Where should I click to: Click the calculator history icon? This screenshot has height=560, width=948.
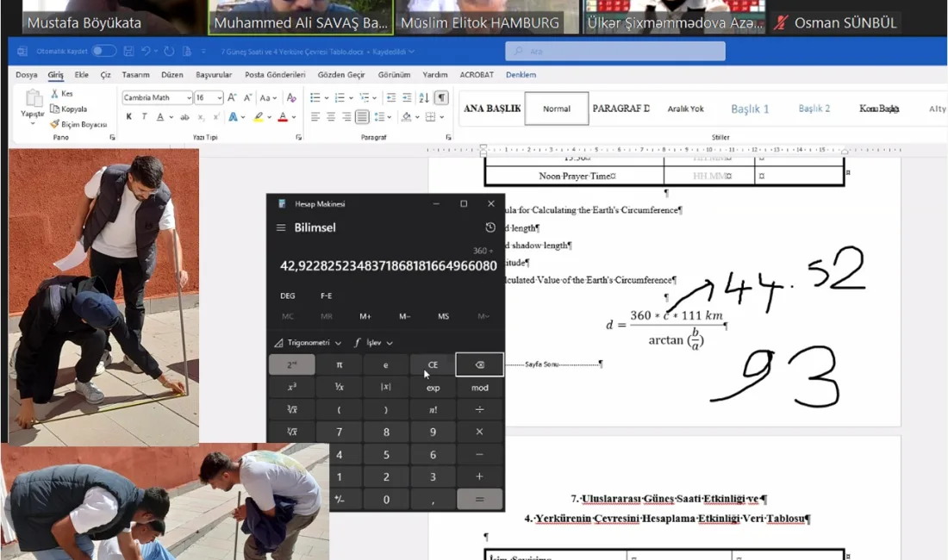[x=490, y=227]
